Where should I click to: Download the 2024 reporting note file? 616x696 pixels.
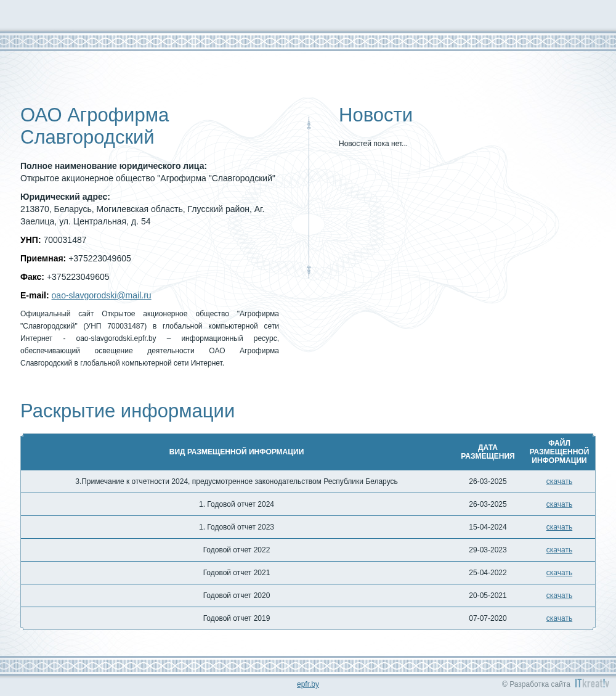[559, 481]
